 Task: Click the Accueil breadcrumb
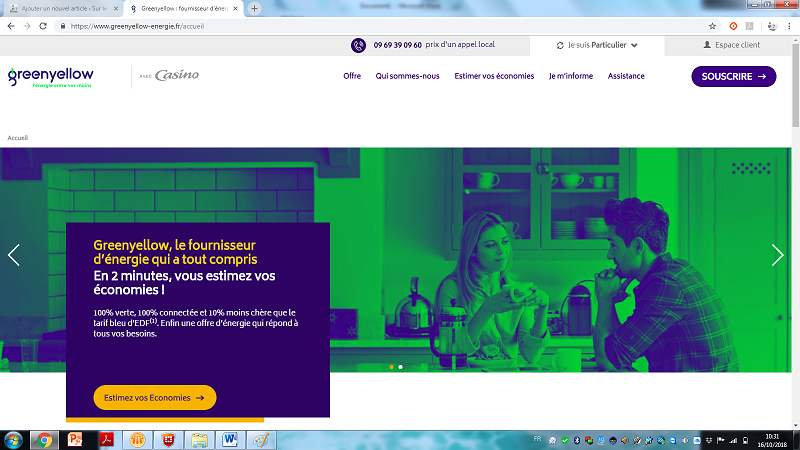[x=17, y=138]
